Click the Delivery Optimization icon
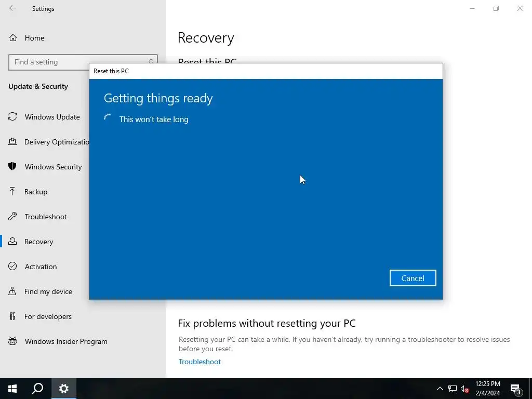This screenshot has height=399, width=532. pos(12,141)
